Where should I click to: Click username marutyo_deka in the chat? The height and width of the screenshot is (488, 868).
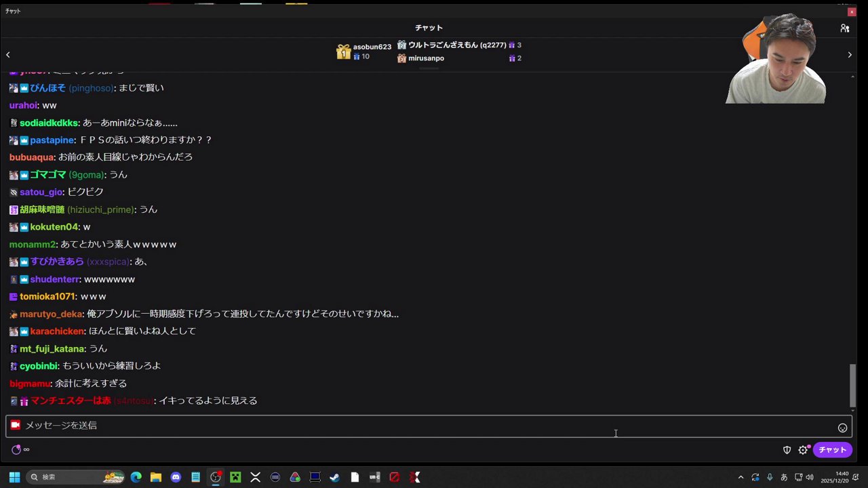click(x=51, y=313)
